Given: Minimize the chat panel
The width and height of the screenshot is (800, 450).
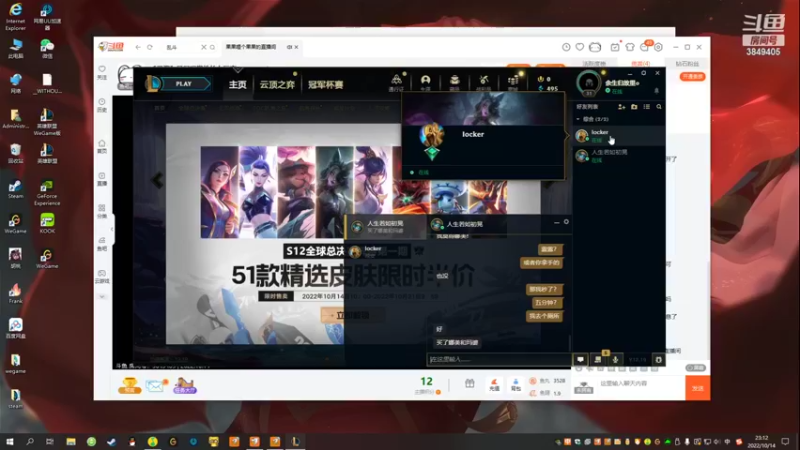Looking at the screenshot, I should pos(557,222).
